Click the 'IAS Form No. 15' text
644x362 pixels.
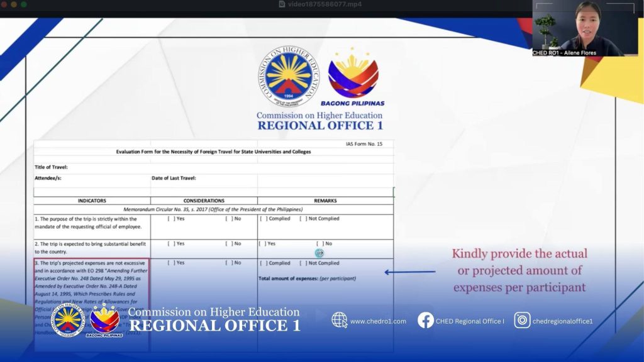[x=364, y=144]
